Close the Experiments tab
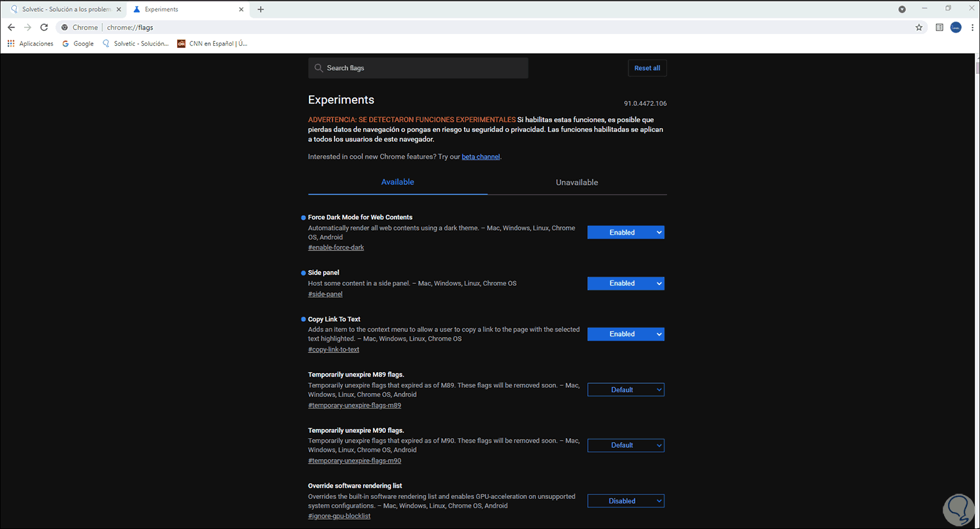Screen dimensions: 980x529 [242, 9]
